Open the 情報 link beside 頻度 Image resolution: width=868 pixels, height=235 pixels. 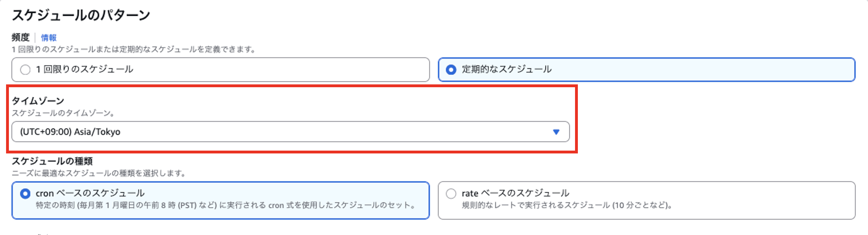pos(48,38)
